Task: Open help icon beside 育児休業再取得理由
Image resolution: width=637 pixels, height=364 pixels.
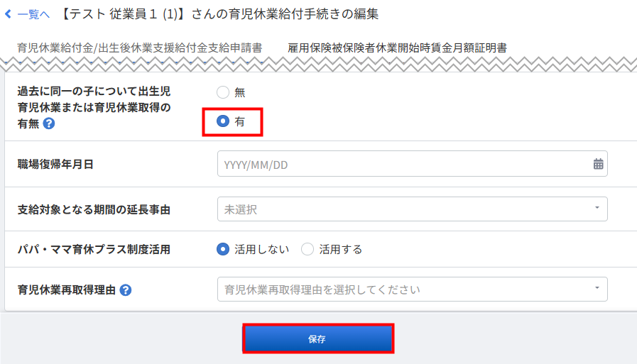Action: pyautogui.click(x=126, y=290)
